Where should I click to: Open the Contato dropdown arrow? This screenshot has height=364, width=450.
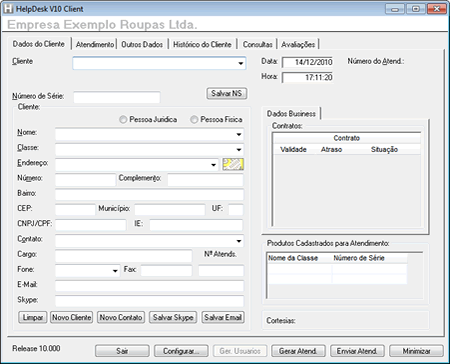239,241
